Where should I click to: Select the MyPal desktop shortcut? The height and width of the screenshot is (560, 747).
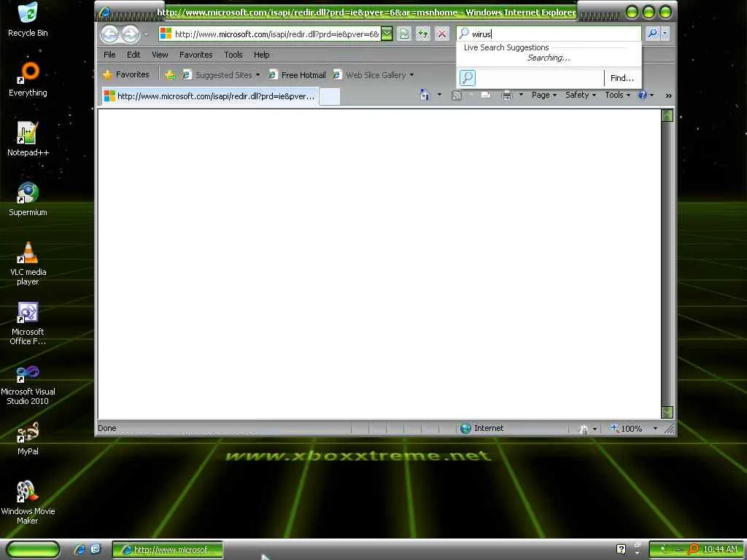[x=28, y=438]
